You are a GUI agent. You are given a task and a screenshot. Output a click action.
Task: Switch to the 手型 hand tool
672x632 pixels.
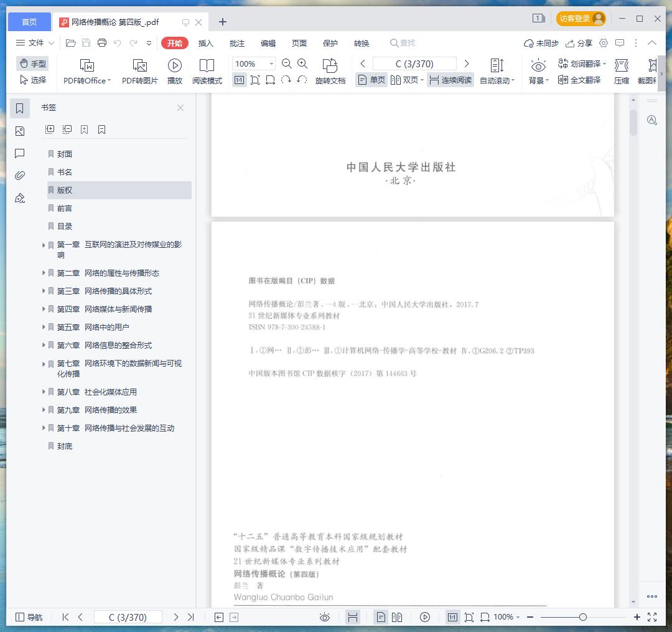point(33,64)
